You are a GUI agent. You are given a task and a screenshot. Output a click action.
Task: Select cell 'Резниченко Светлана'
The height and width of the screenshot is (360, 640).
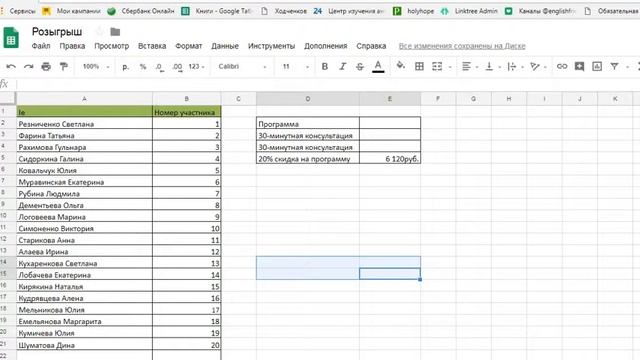pyautogui.click(x=84, y=124)
